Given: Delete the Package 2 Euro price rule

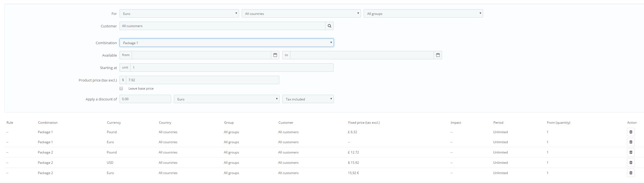Looking at the screenshot, I should click(x=631, y=173).
